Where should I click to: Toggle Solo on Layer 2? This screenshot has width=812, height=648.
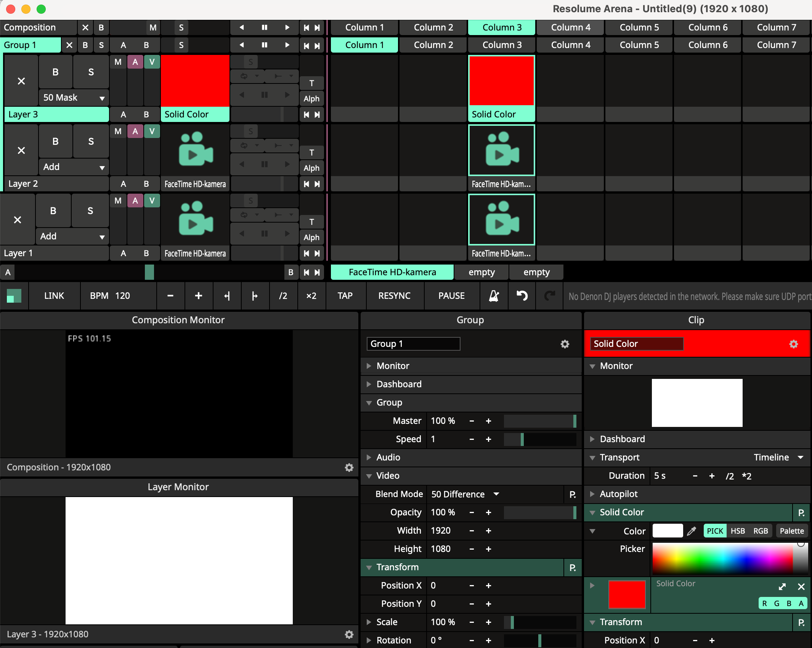click(91, 141)
